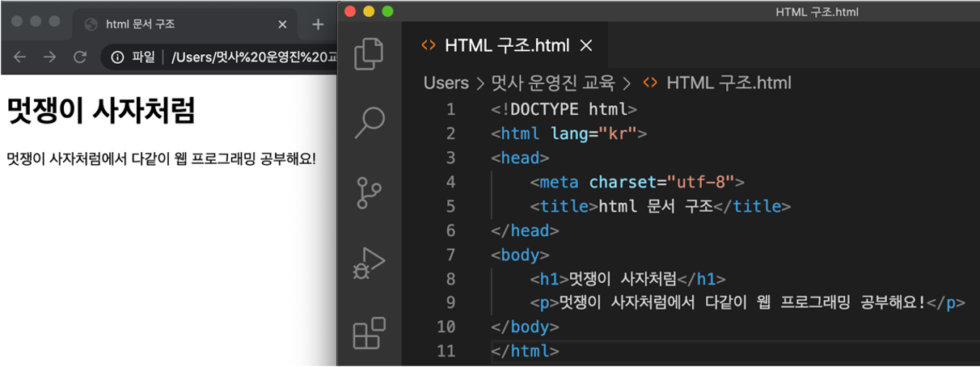980x367 pixels.
Task: Open a new browser tab with plus
Action: pos(318,24)
